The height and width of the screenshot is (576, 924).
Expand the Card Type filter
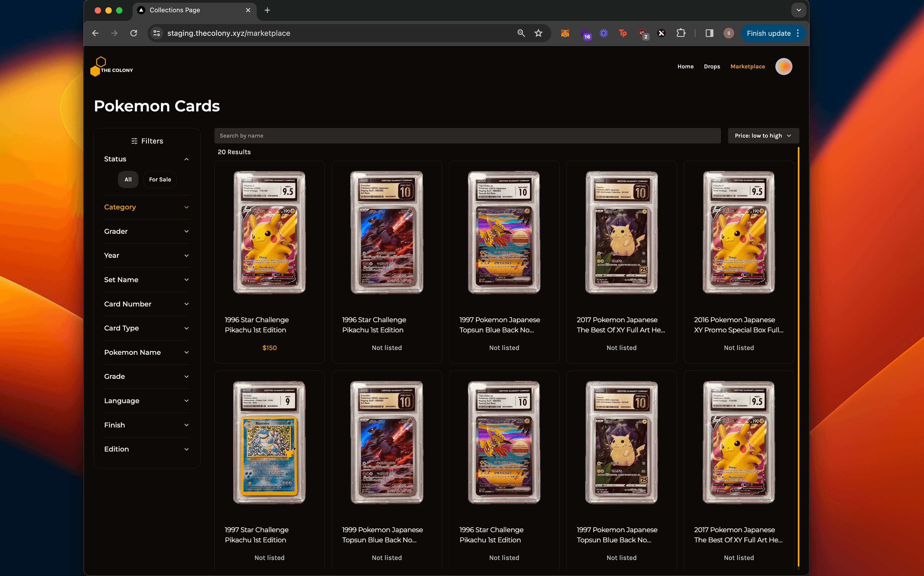(147, 328)
